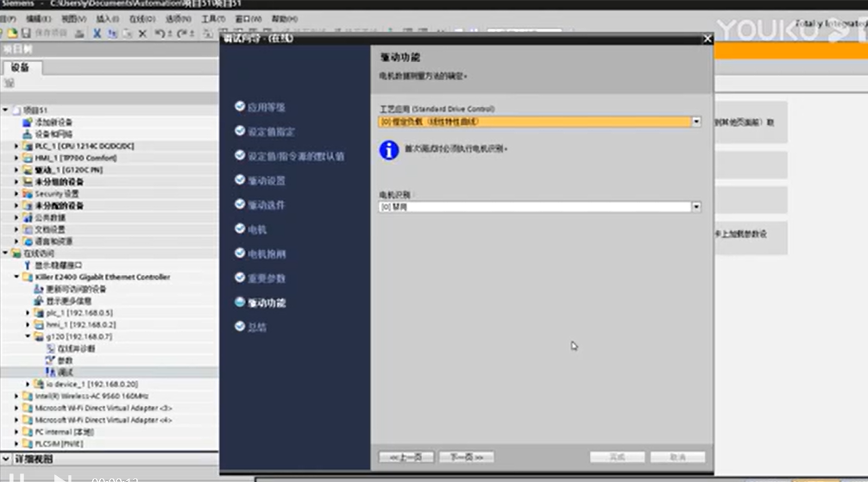Click the 添加新设备 add device icon
Image resolution: width=868 pixels, height=482 pixels.
click(x=27, y=122)
